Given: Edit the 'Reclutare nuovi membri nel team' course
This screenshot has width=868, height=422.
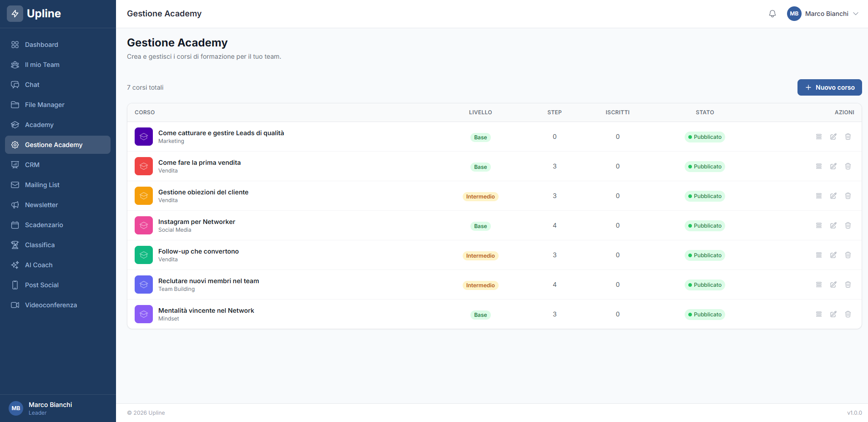Looking at the screenshot, I should [x=833, y=285].
